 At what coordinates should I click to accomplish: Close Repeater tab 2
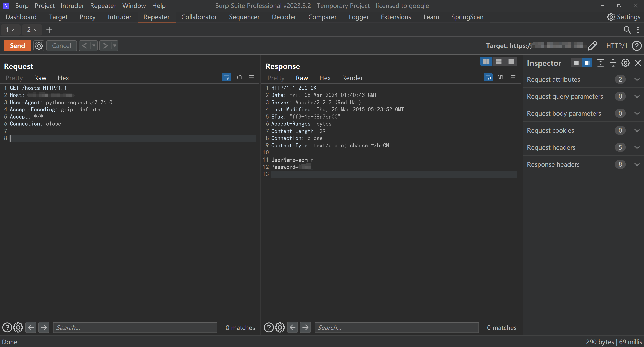click(x=35, y=30)
